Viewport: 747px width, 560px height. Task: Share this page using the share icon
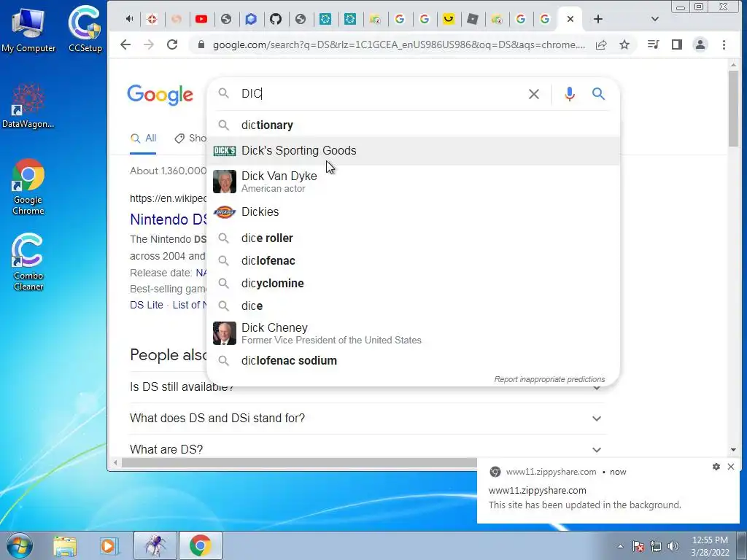point(601,44)
